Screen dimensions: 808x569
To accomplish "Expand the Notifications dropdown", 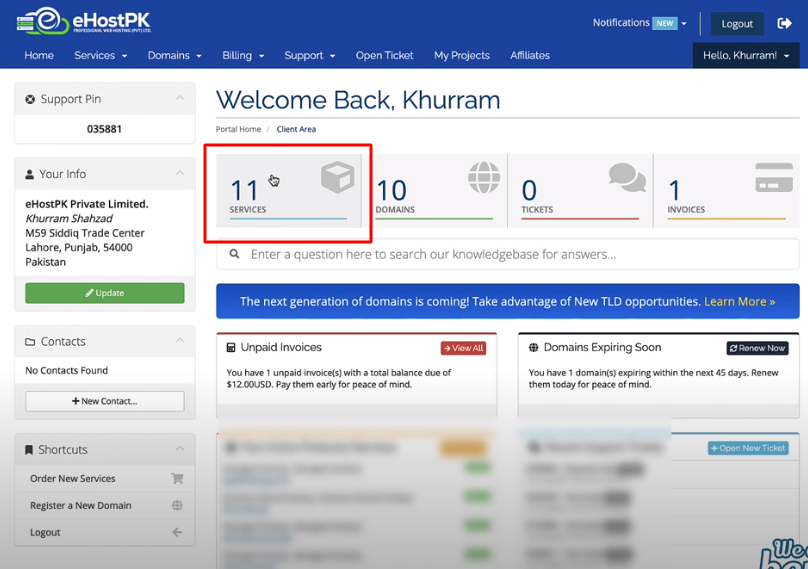I will [639, 23].
